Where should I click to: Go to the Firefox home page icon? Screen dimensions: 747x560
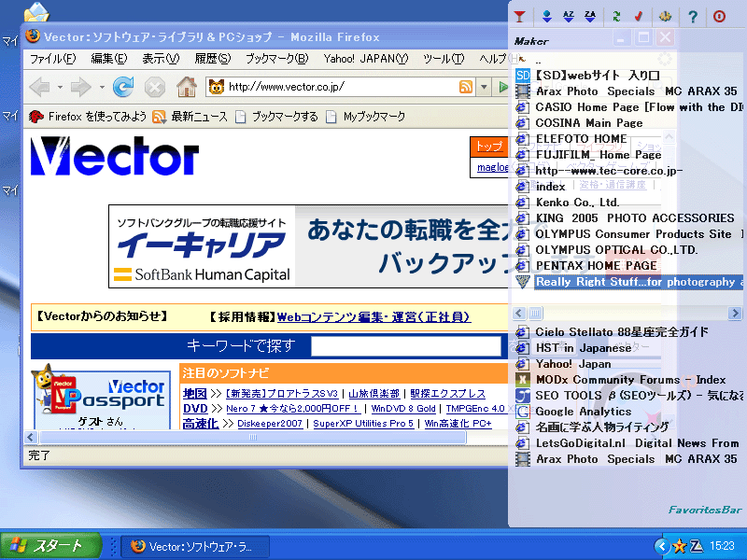[x=186, y=87]
